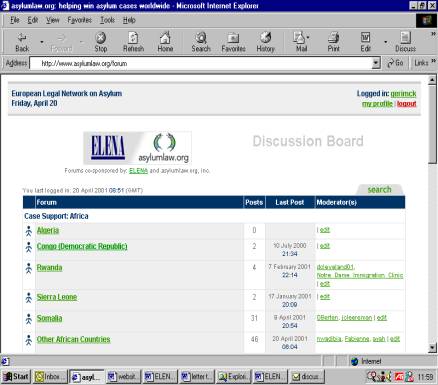
Task: Click the Print toolbar icon
Action: coord(333,42)
